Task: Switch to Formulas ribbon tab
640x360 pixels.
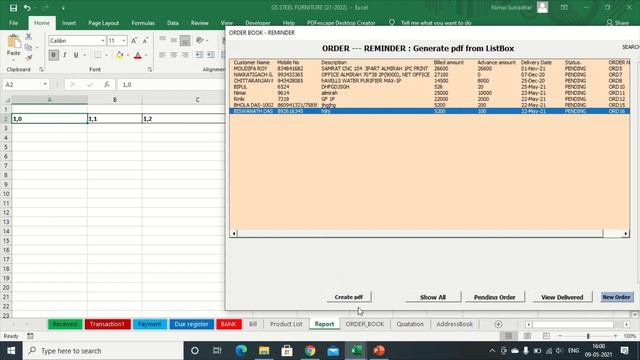Action: [x=143, y=23]
